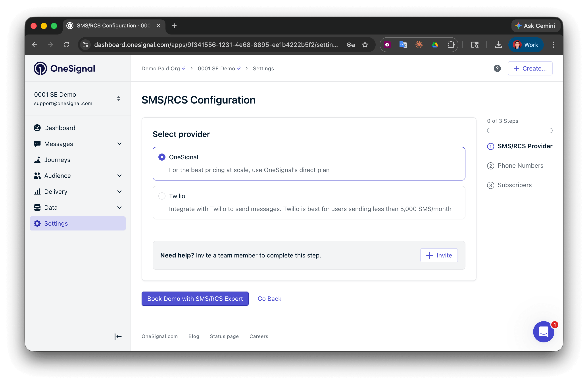This screenshot has width=588, height=384.
Task: Select OneSignal as the SMS provider
Action: click(x=162, y=157)
